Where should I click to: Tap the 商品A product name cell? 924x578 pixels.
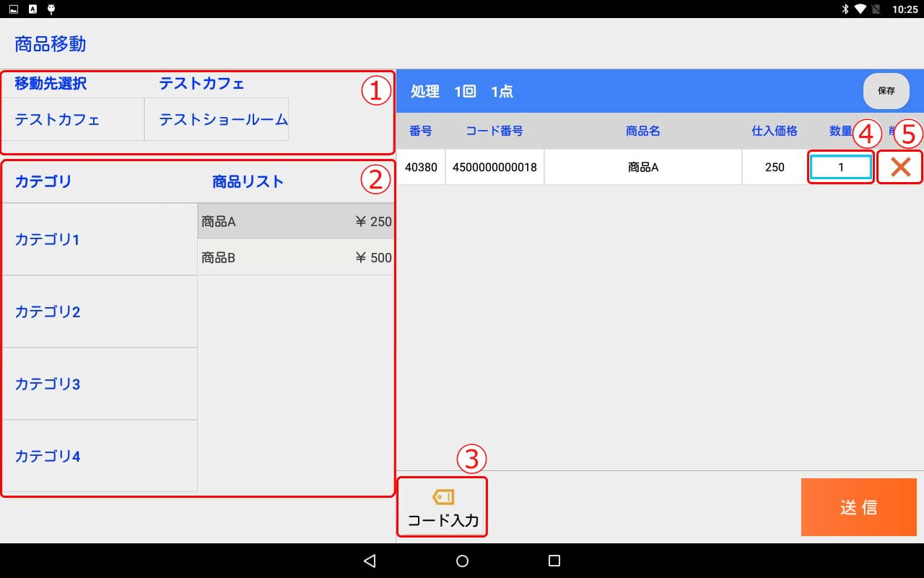pyautogui.click(x=643, y=168)
